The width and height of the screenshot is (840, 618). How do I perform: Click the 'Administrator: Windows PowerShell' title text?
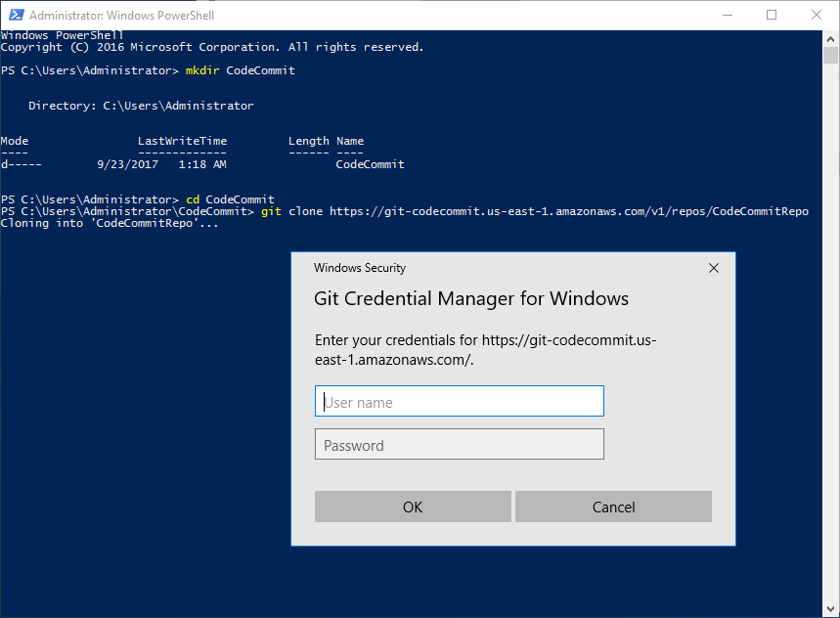click(121, 16)
